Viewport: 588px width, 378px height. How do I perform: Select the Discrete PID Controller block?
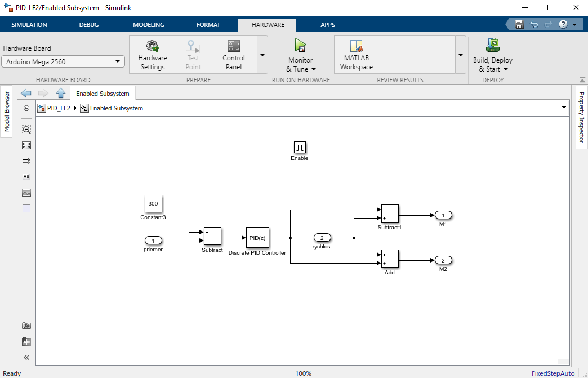[257, 238]
